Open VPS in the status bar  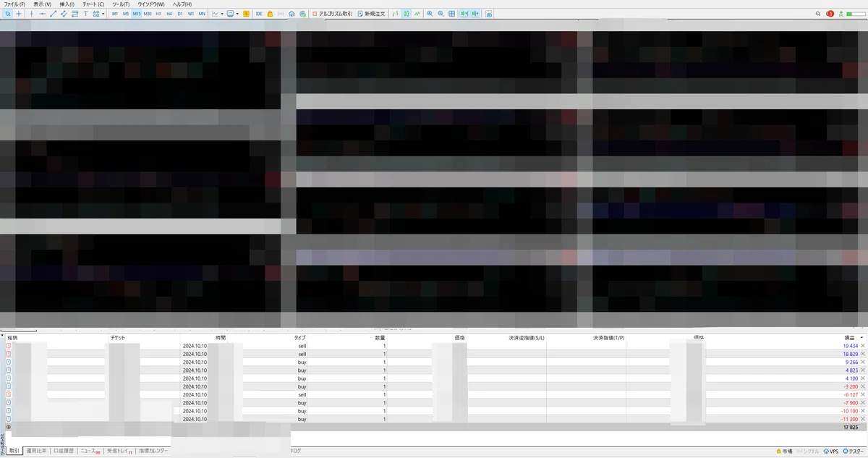[830, 451]
